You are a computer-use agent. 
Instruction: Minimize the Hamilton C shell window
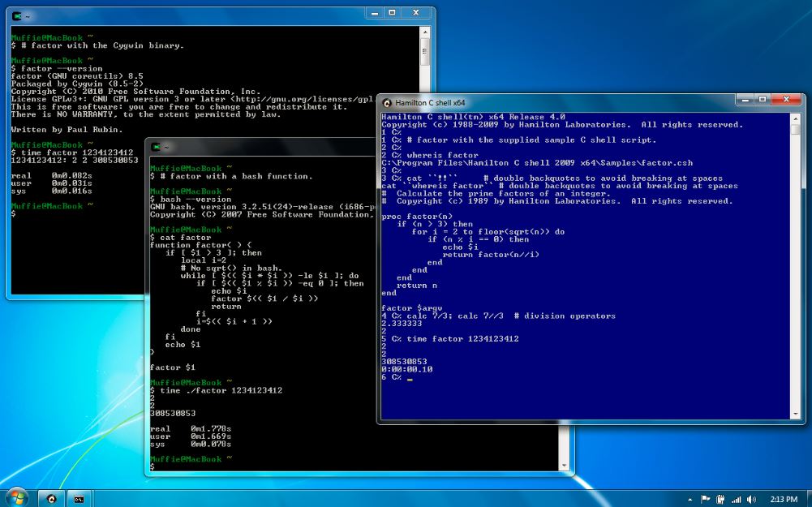coord(745,100)
